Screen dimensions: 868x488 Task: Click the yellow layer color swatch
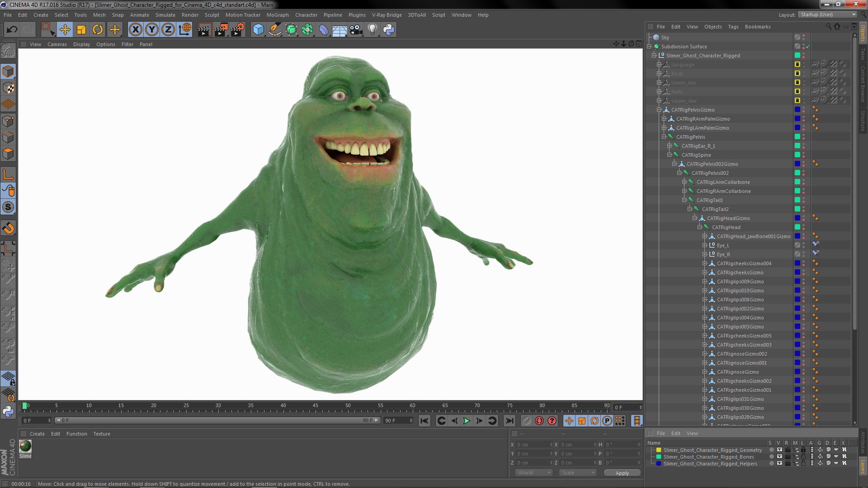[x=659, y=450]
